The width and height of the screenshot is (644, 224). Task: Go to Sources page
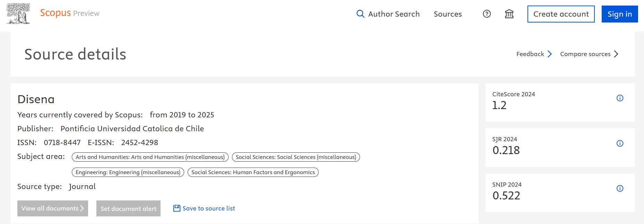[x=448, y=14]
